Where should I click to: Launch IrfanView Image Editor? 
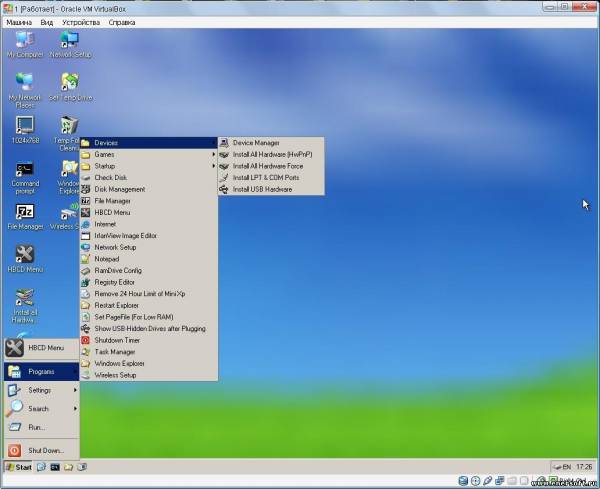click(149, 236)
